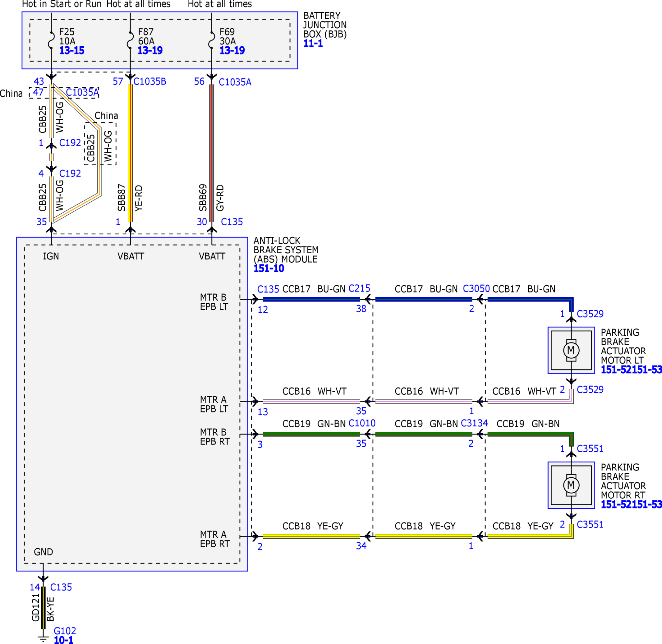The image size is (662, 644).
Task: Click the yellow-red SBB87 wire
Action: point(130,153)
